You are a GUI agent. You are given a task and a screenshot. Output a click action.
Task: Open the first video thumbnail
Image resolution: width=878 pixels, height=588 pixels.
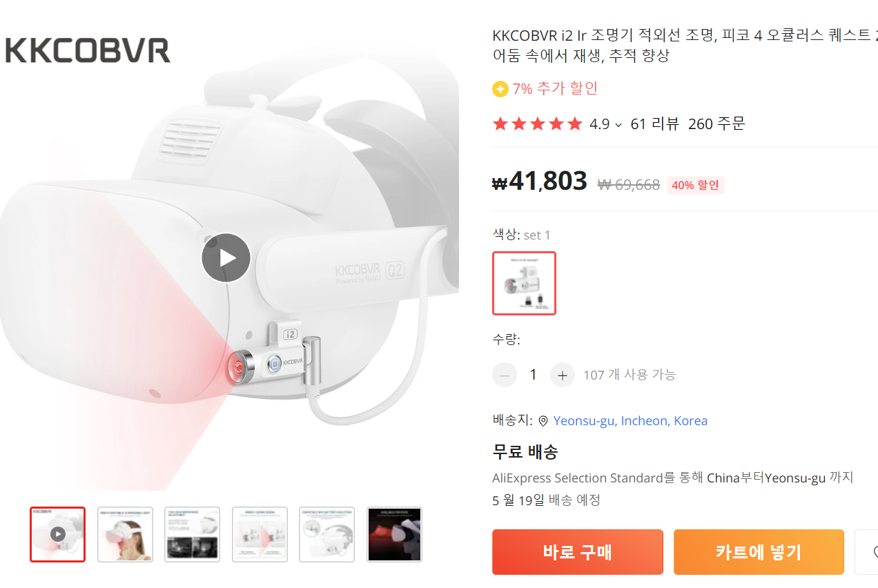coord(57,534)
